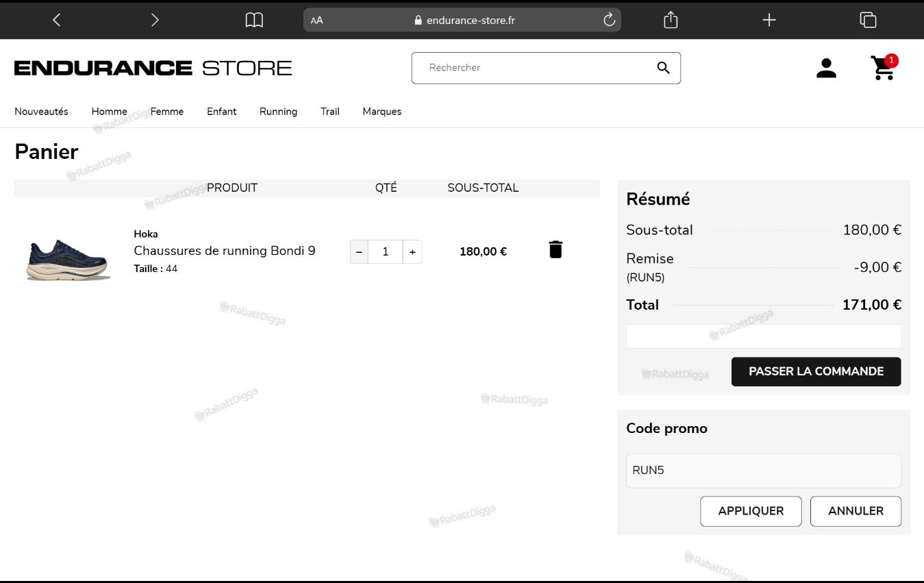Click Passer la commande button
Viewport: 924px width, 583px height.
pos(816,371)
